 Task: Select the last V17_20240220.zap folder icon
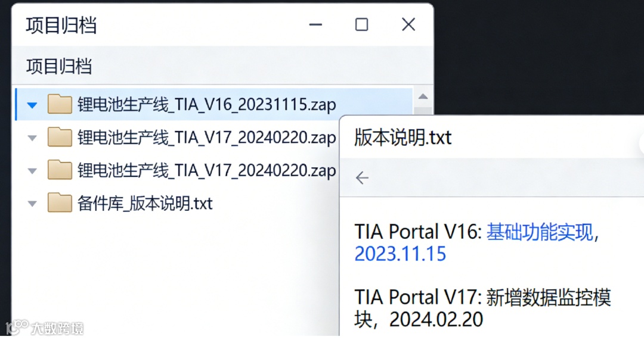tap(60, 170)
